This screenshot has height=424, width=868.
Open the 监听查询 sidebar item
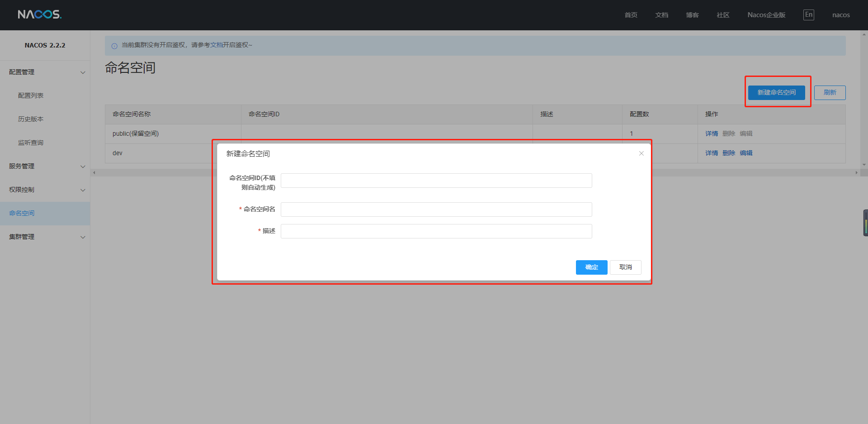31,143
